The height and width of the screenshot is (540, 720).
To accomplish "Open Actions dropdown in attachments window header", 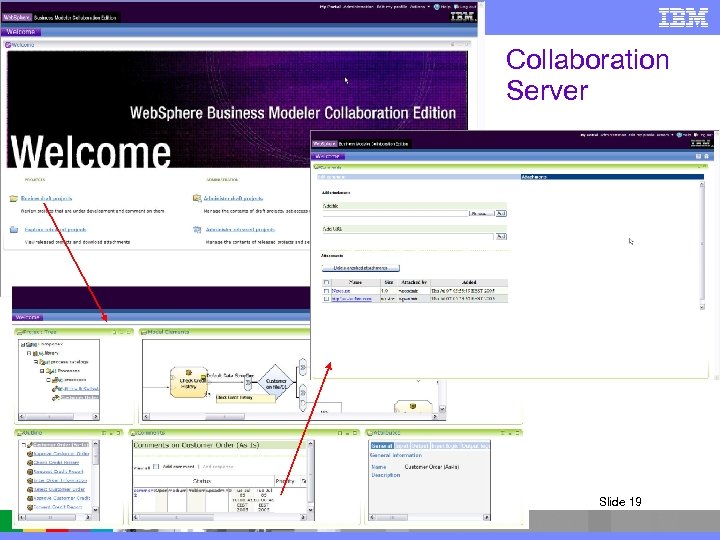I will (x=665, y=135).
